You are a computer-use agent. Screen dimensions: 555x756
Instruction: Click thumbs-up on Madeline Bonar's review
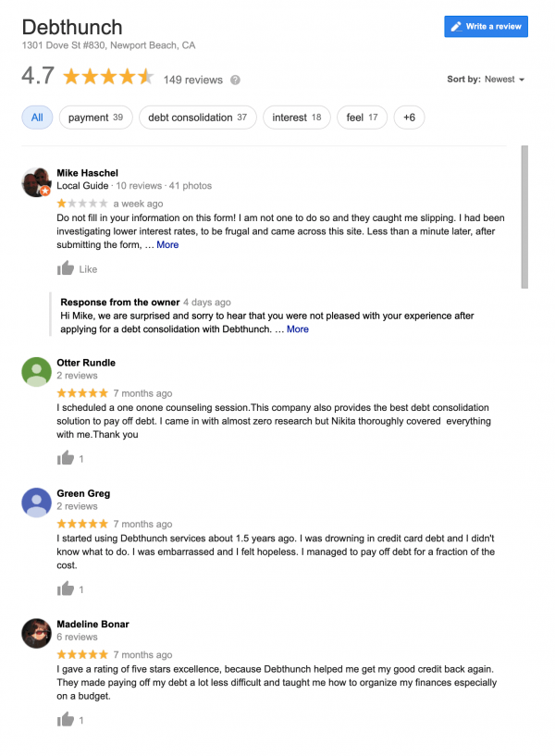coord(66,719)
